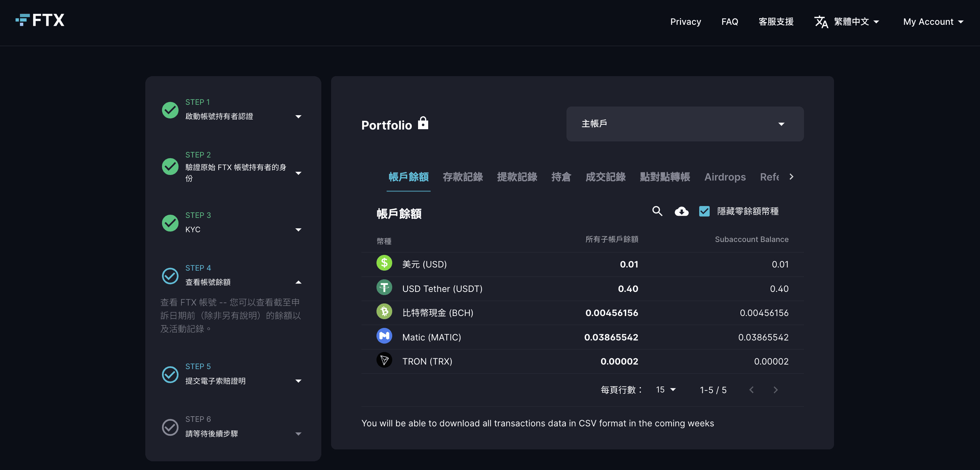Click the Matic coin icon
The width and height of the screenshot is (980, 470).
384,337
